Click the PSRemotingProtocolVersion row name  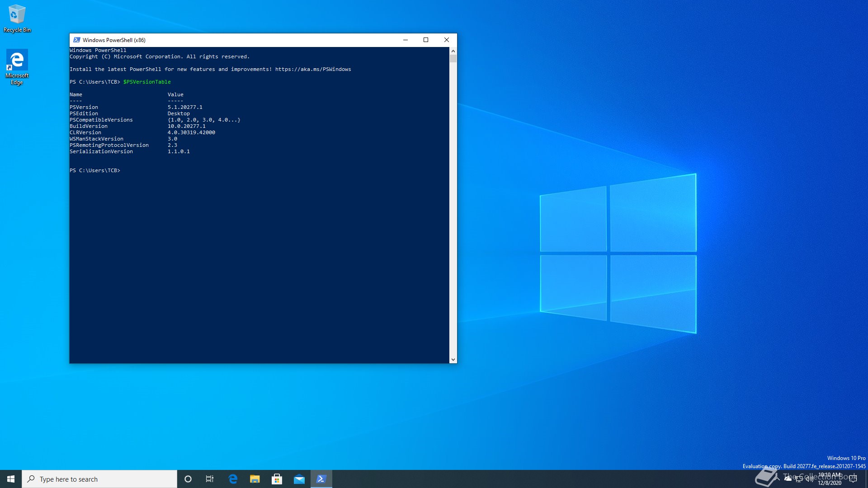(109, 145)
